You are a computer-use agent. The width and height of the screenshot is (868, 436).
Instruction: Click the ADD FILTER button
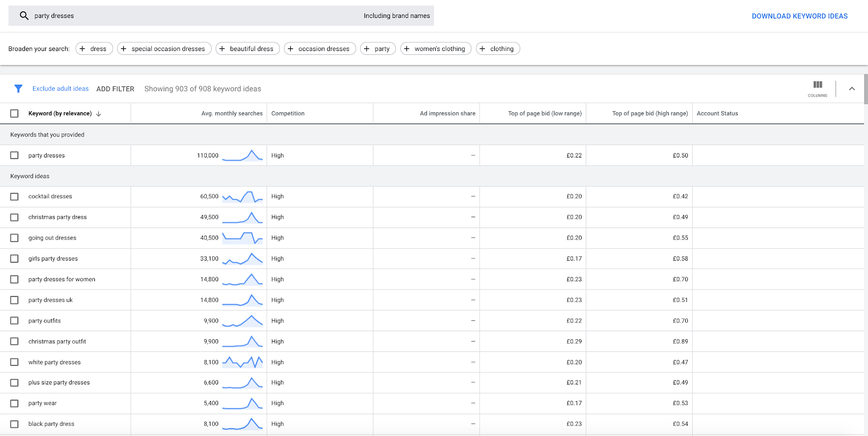pyautogui.click(x=115, y=89)
